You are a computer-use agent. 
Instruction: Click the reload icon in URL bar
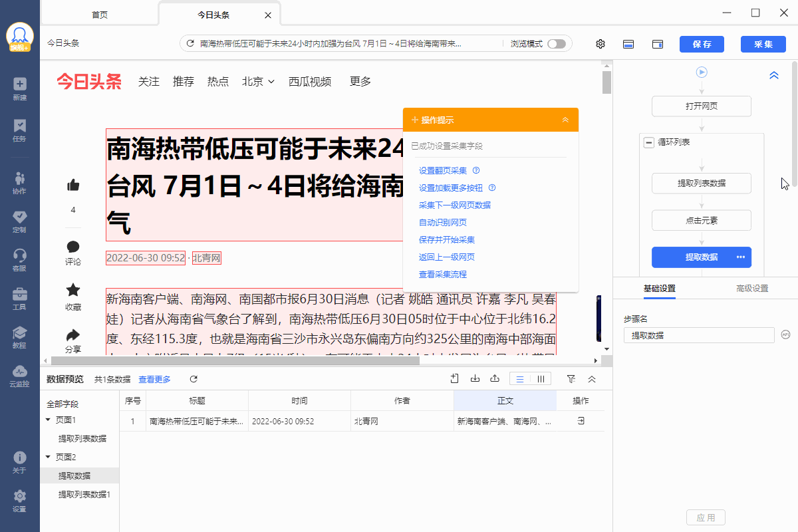(x=190, y=44)
